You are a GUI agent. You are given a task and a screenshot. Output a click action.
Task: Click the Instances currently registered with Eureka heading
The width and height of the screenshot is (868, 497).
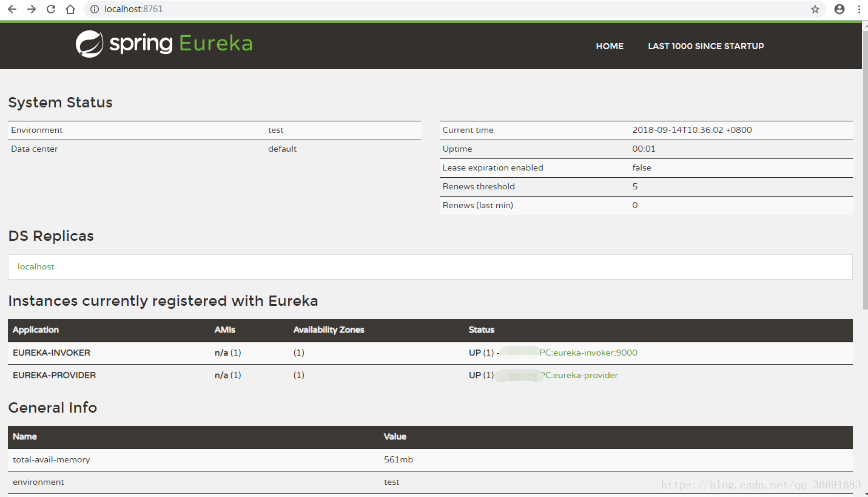163,301
